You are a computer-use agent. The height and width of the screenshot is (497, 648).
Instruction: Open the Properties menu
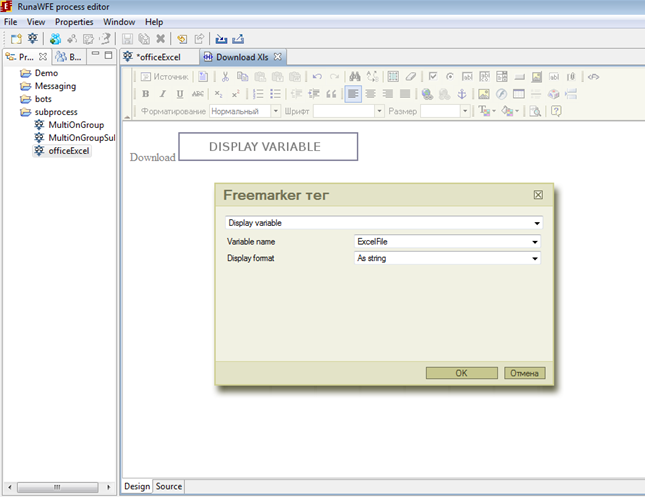point(74,22)
